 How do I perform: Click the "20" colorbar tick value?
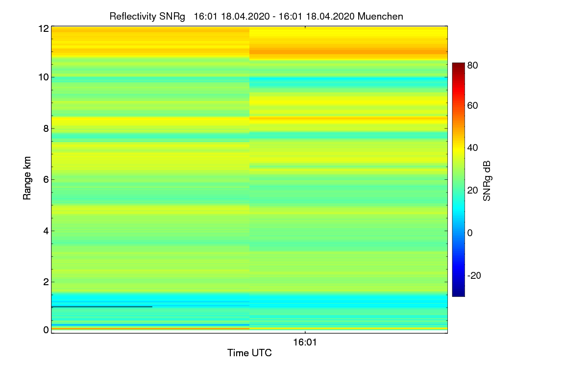(472, 190)
